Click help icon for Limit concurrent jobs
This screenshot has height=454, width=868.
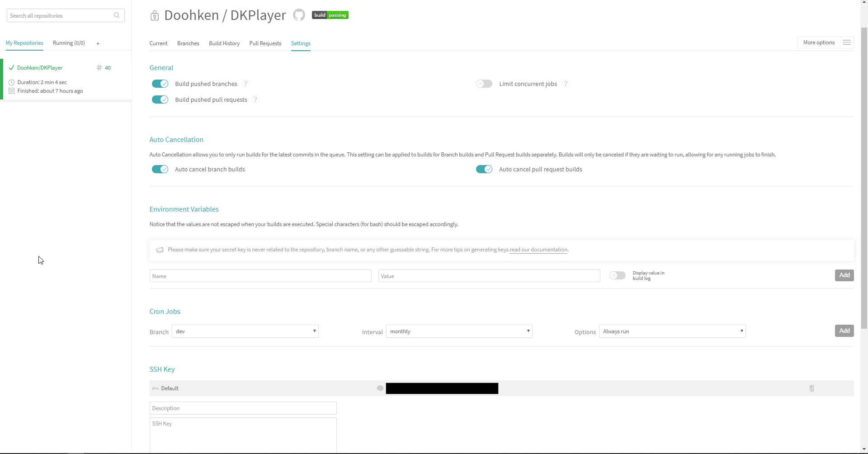tap(566, 84)
